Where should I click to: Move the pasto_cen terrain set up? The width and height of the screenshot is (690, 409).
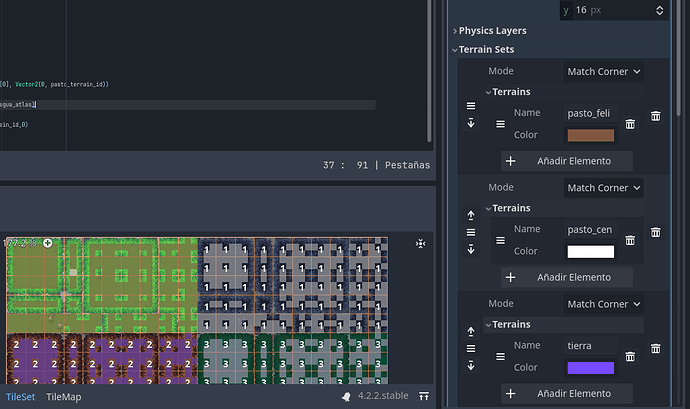click(471, 215)
